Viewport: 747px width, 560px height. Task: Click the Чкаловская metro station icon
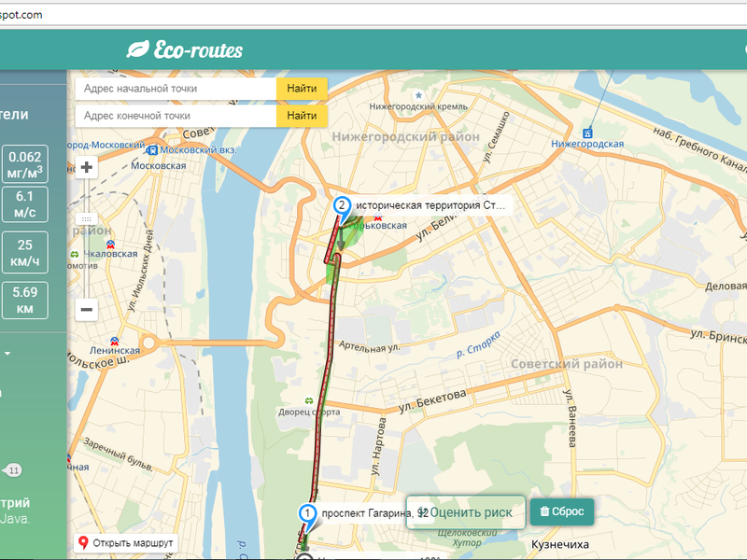coord(74,254)
